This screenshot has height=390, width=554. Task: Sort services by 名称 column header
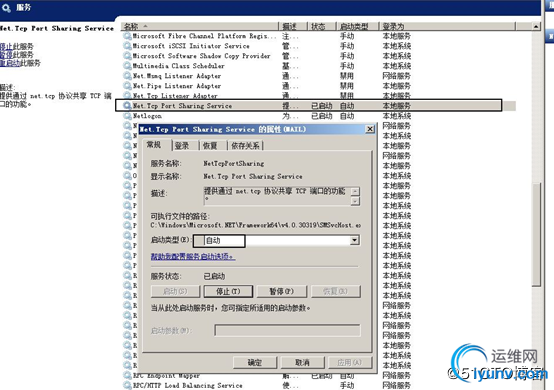coord(200,26)
